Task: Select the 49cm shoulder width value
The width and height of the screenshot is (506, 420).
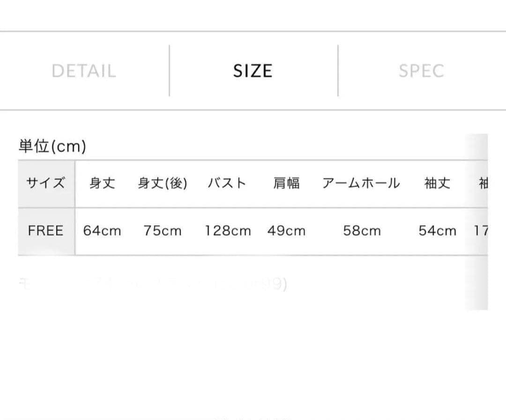Action: pyautogui.click(x=286, y=231)
